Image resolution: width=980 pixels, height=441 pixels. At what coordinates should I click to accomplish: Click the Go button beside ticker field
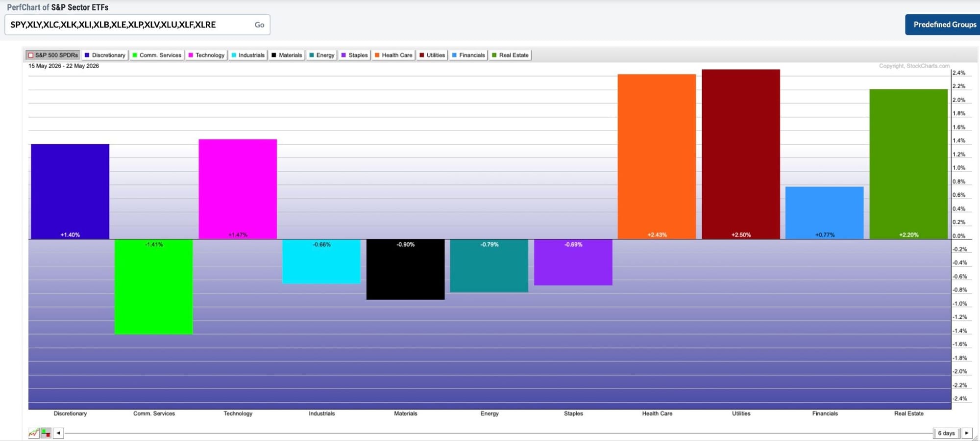click(259, 25)
